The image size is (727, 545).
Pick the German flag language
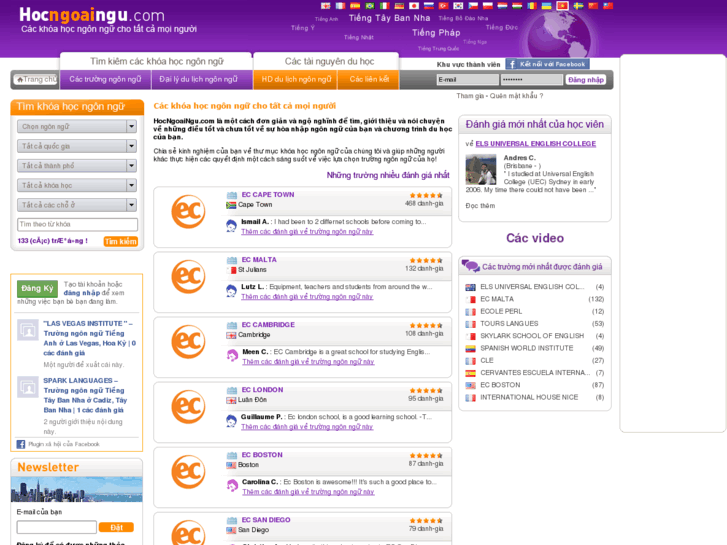[x=399, y=6]
